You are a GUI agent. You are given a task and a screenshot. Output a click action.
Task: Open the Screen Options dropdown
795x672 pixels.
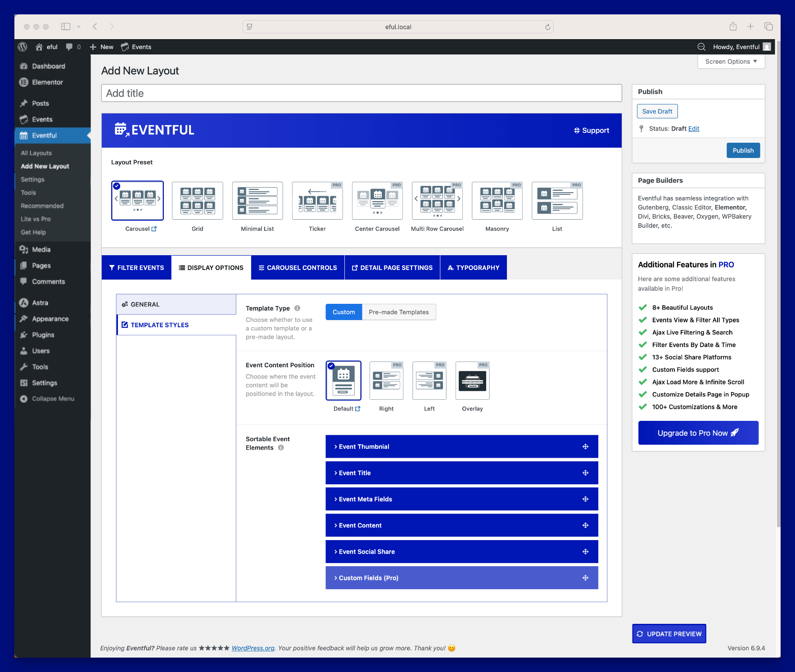coord(731,62)
